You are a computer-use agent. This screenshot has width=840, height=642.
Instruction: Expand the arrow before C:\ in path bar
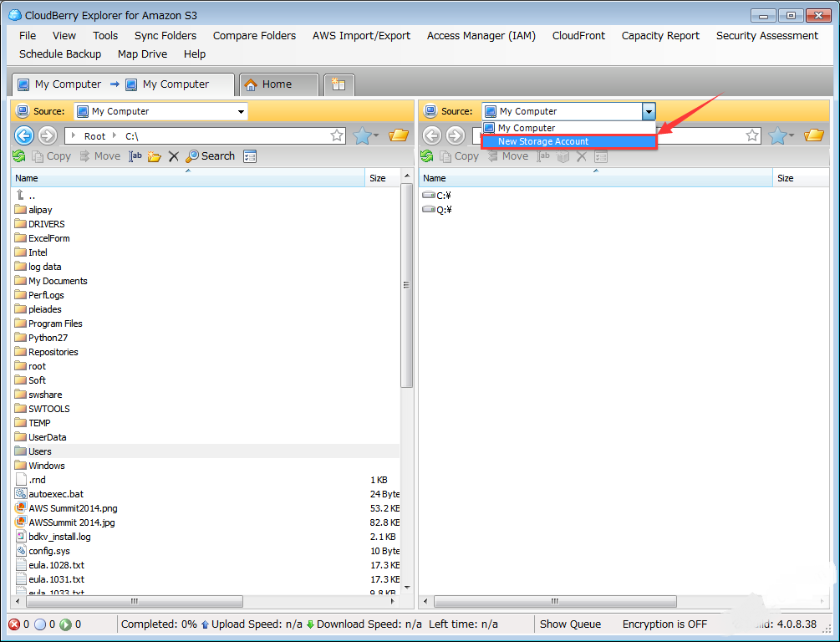pos(115,135)
